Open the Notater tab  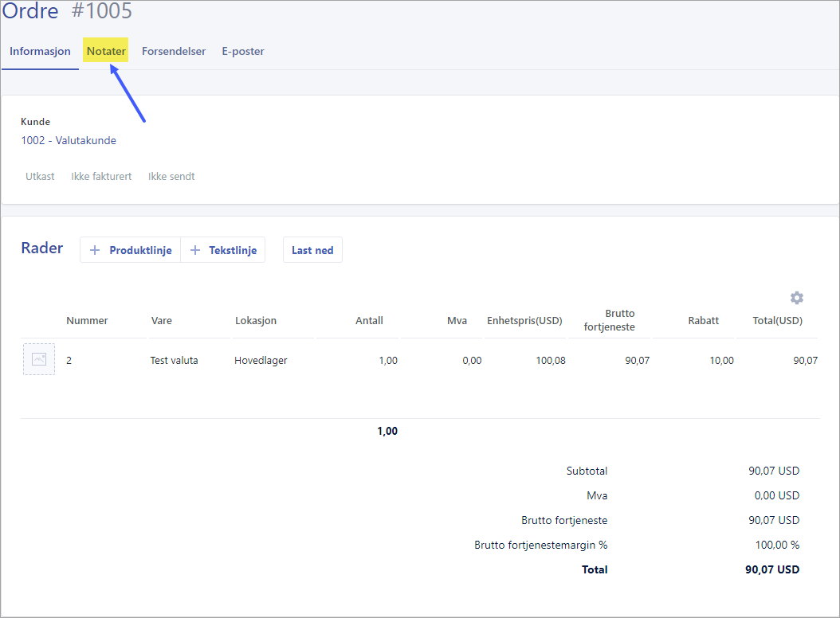coord(106,51)
